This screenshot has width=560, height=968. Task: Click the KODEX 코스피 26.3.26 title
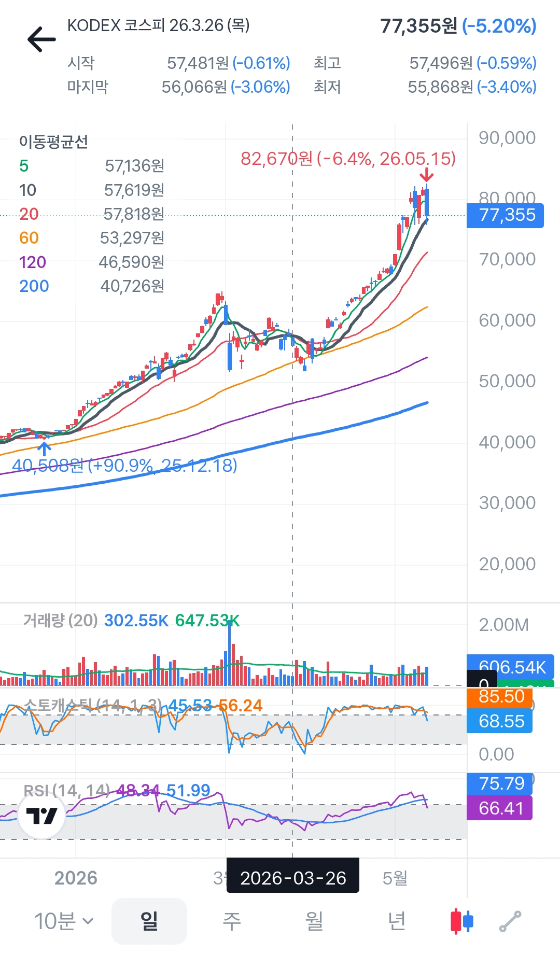click(x=159, y=25)
